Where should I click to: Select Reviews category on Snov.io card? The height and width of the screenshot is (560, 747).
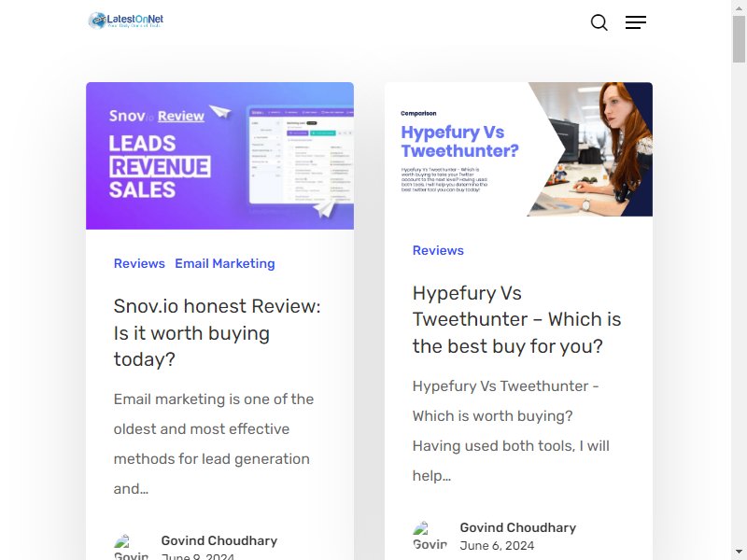click(x=139, y=263)
